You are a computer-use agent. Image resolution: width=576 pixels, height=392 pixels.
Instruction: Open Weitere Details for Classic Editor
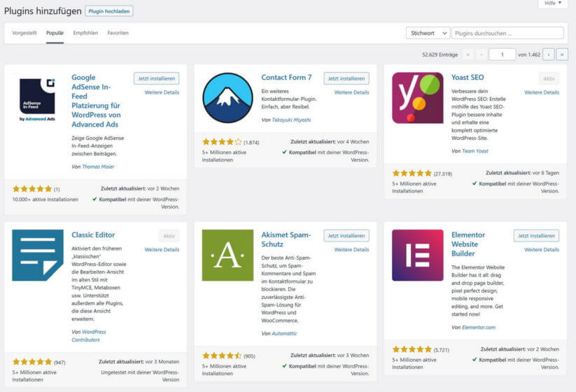(162, 249)
